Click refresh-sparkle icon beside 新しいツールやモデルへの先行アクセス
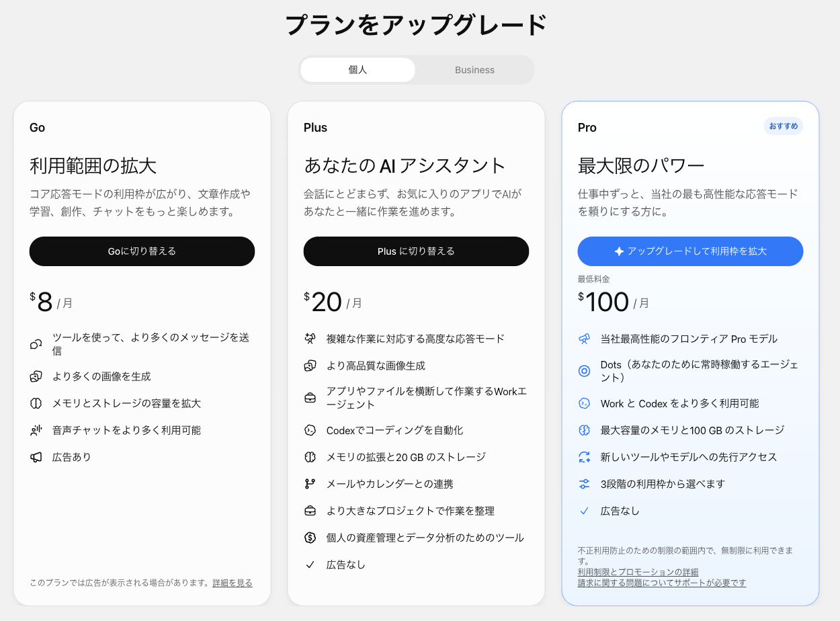840x621 pixels. click(585, 457)
